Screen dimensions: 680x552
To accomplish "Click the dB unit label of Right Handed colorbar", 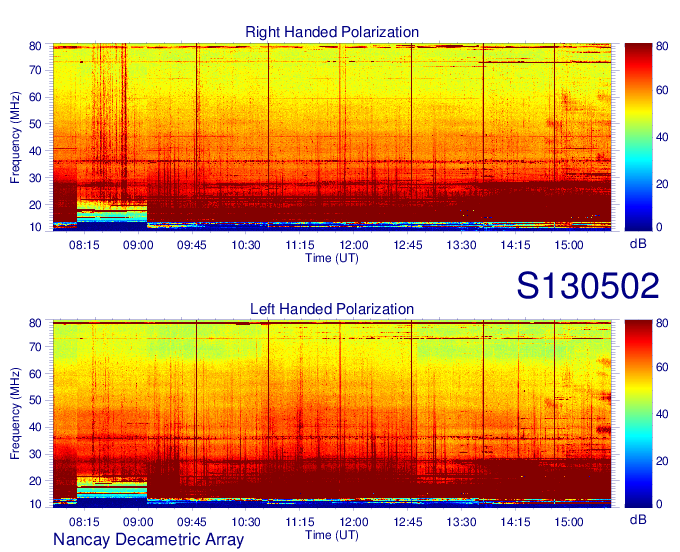I will point(638,244).
